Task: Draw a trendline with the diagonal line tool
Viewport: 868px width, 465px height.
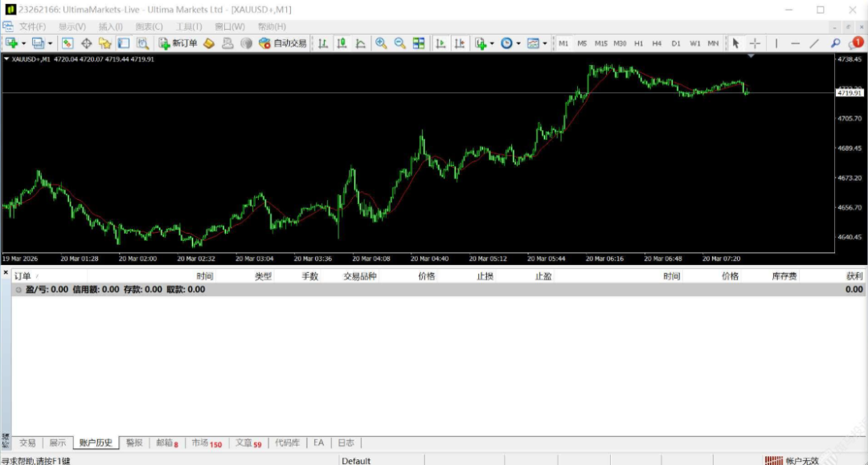Action: pos(814,43)
